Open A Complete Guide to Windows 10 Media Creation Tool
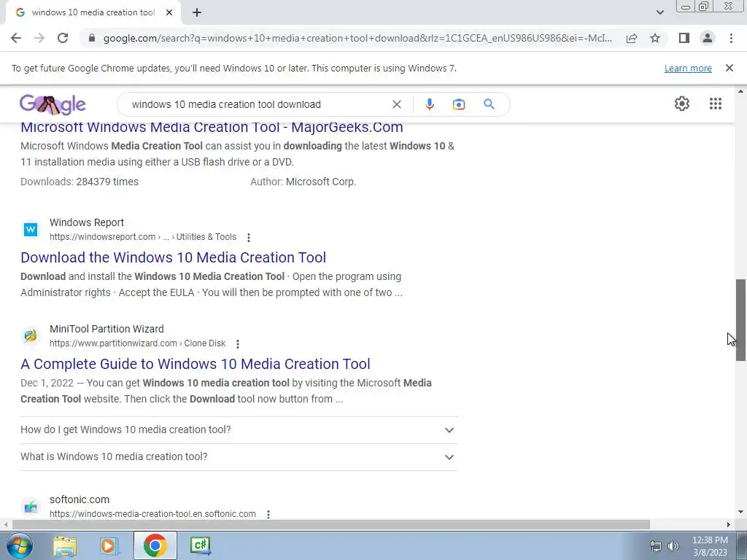 coord(196,365)
